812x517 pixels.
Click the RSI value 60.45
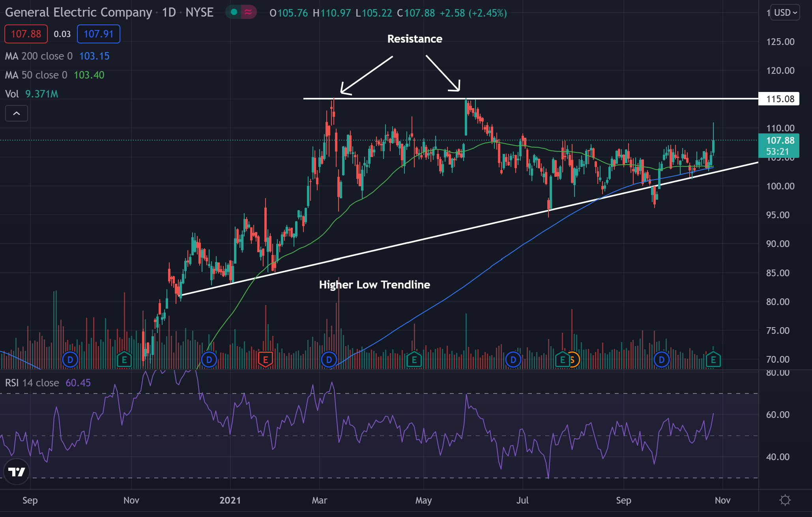(x=78, y=383)
